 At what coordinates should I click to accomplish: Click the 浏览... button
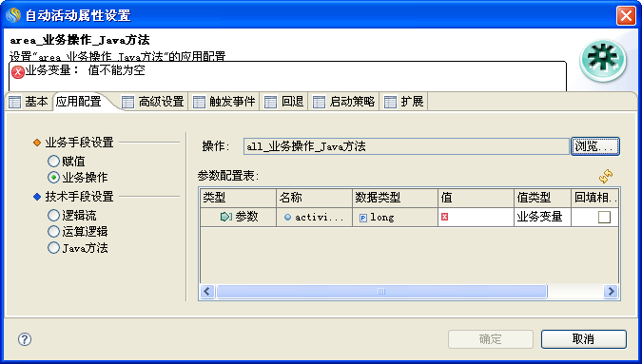[x=594, y=146]
